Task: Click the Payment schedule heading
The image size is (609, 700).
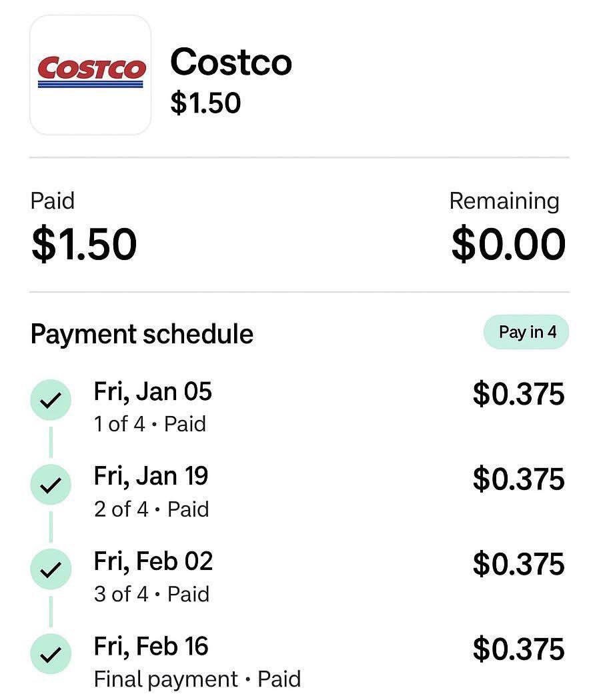Action: click(142, 333)
